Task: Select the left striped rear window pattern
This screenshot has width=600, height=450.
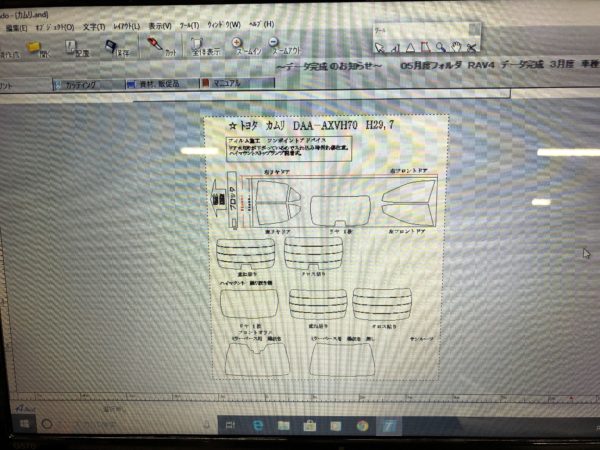Action: point(246,254)
